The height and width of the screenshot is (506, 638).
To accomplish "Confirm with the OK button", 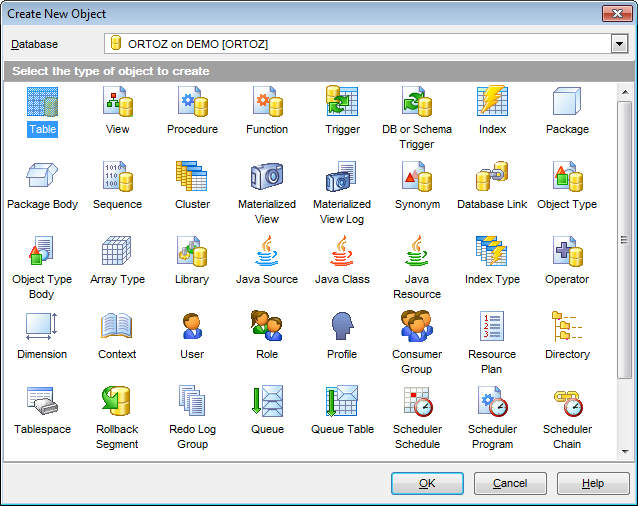I will [x=427, y=483].
